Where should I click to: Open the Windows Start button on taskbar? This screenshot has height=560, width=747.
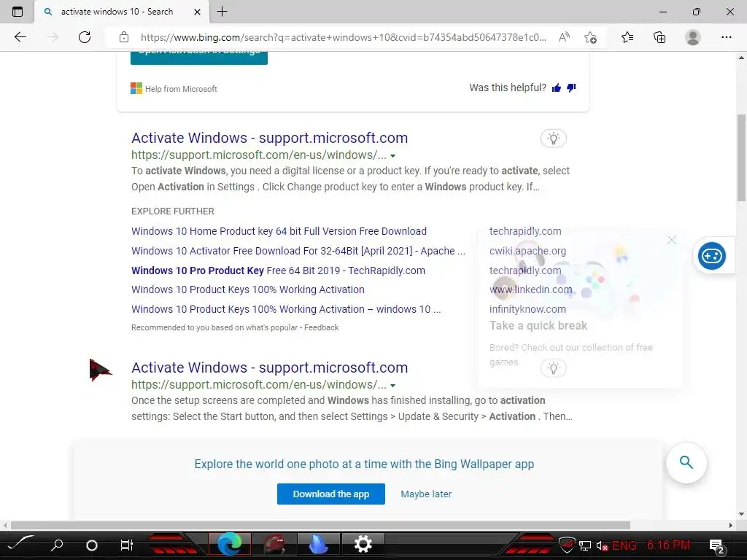(21, 544)
